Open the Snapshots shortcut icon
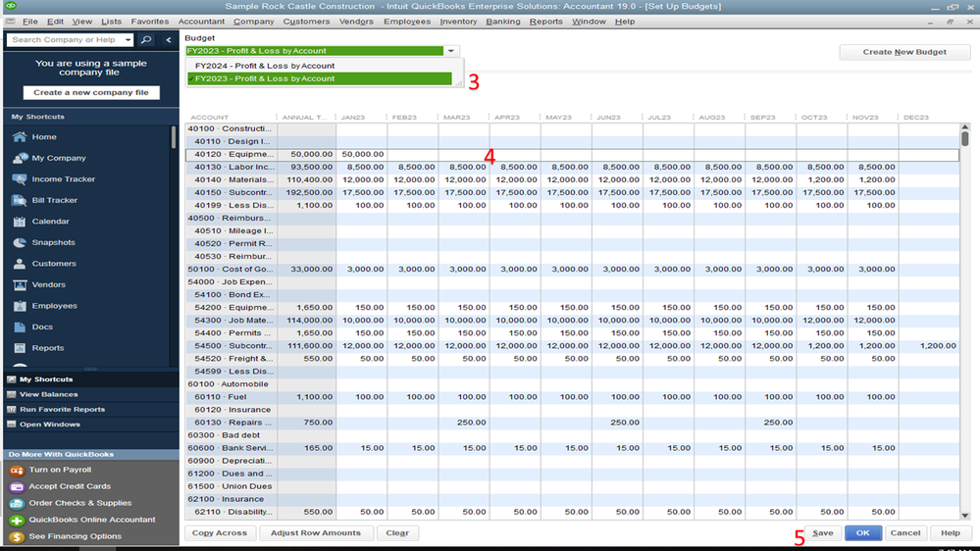980x551 pixels. pyautogui.click(x=19, y=242)
